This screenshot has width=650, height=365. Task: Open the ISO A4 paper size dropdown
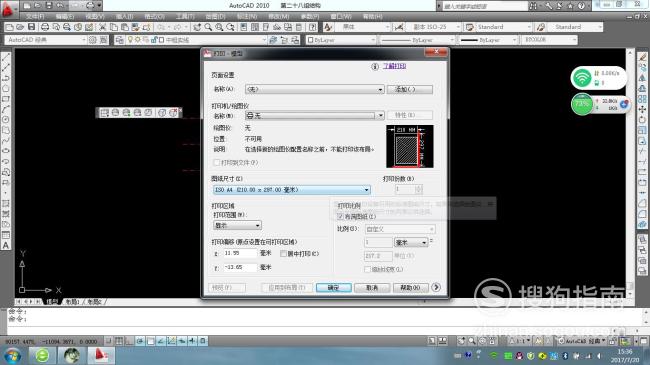[x=291, y=190]
